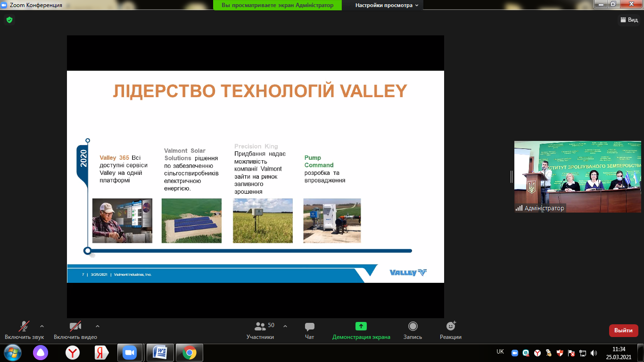644x362 pixels.
Task: Expand video options arrow beside Включить видео
Action: (x=98, y=326)
